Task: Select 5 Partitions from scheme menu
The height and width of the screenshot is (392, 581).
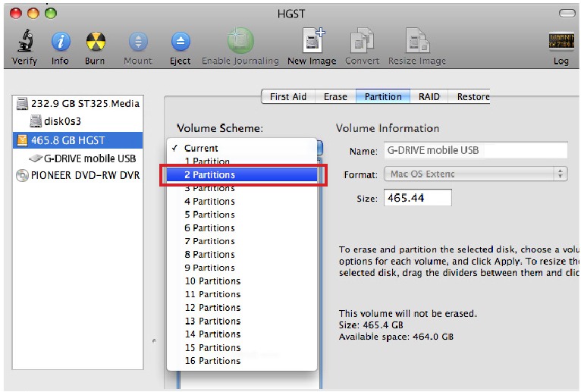Action: 242,215
